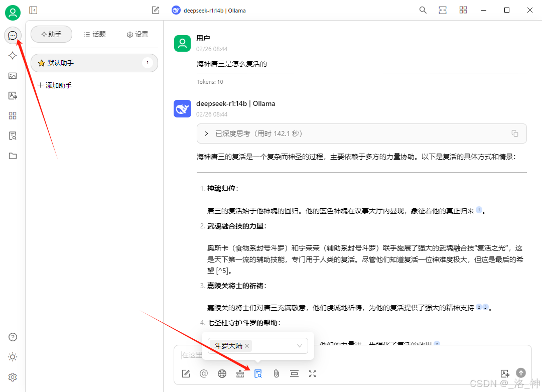The height and width of the screenshot is (392, 542).
Task: Open the files folder icon in sidebar
Action: [13, 156]
